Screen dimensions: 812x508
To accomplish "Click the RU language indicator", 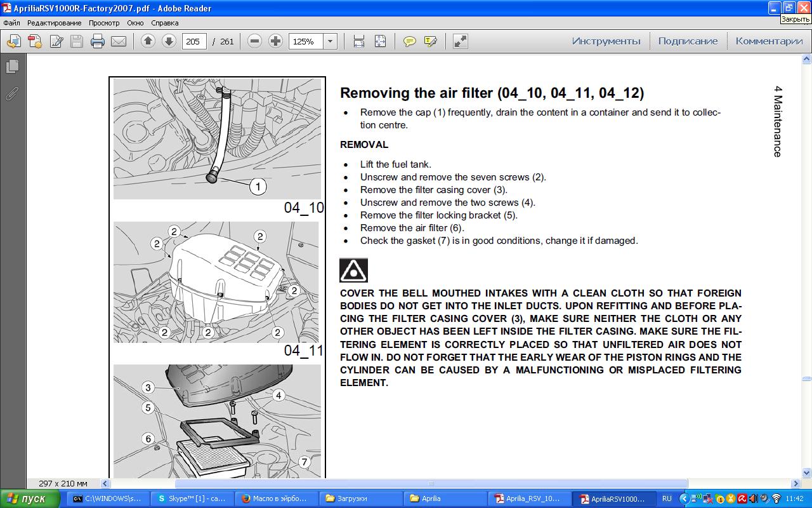I will pyautogui.click(x=667, y=499).
